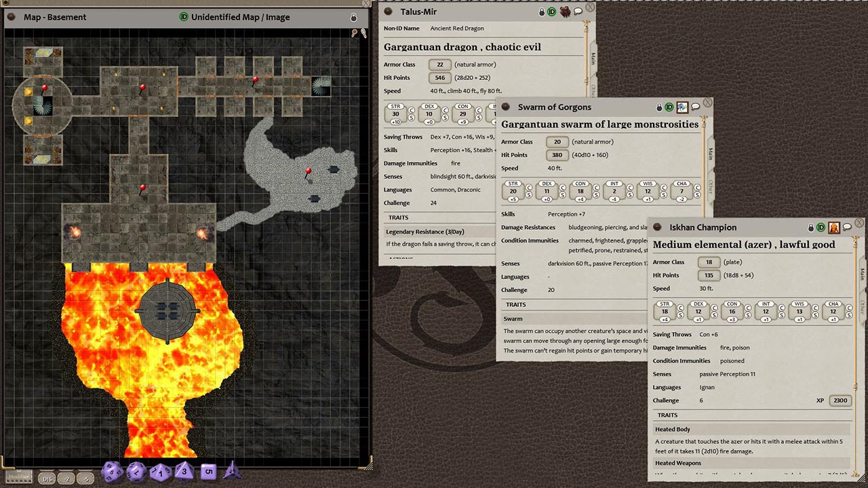The height and width of the screenshot is (488, 868).
Task: Toggle lock on Talus-Mir sheet
Action: click(x=542, y=12)
